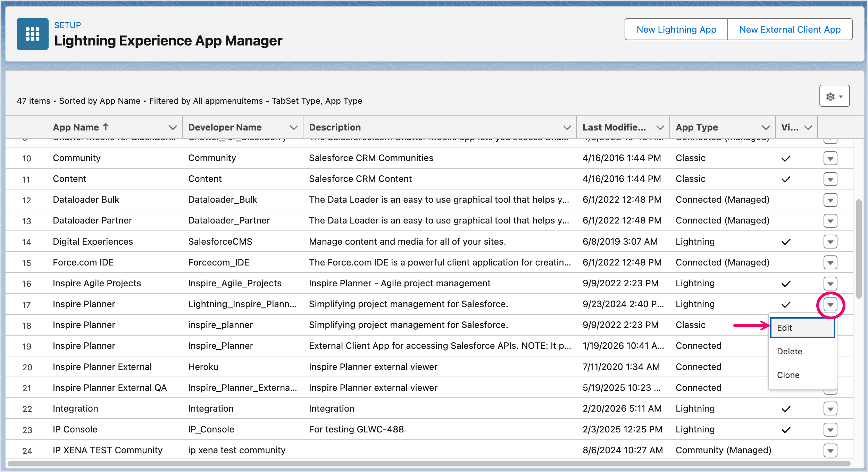Open row actions for Digital Experiences

pos(830,242)
